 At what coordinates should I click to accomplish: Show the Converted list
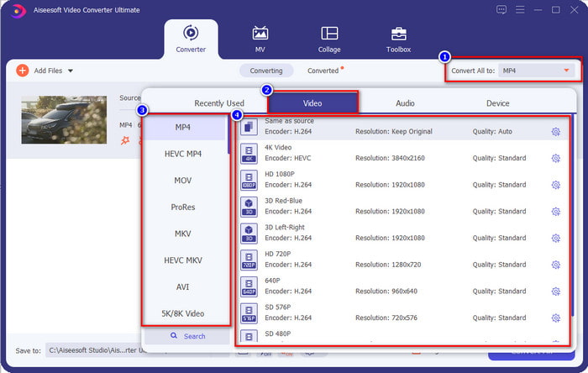click(323, 71)
